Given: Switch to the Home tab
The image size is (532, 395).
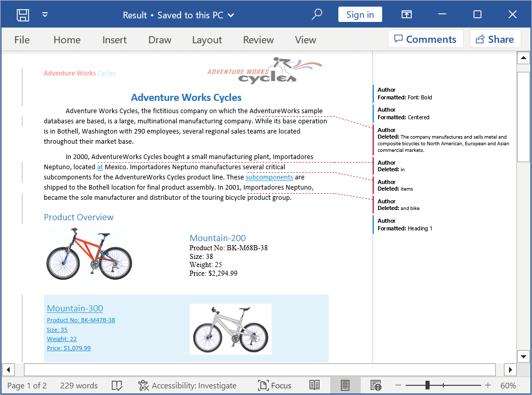Looking at the screenshot, I should pyautogui.click(x=67, y=40).
